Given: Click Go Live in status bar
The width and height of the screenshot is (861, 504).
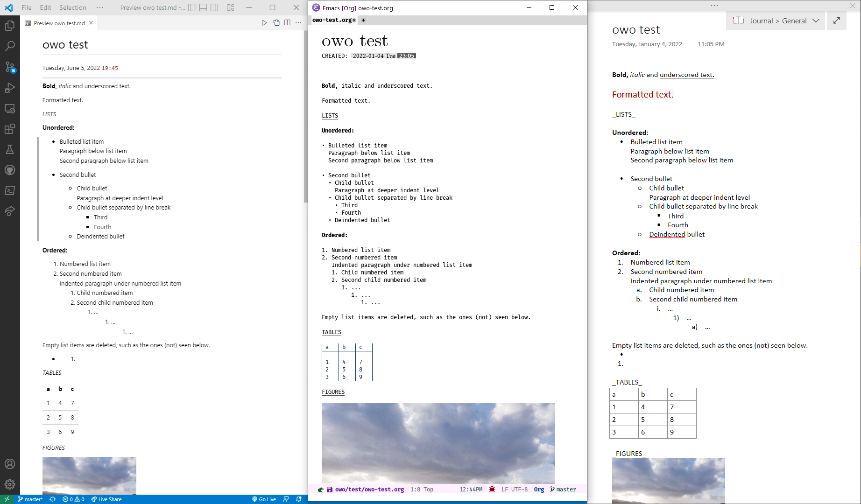Looking at the screenshot, I should (264, 499).
